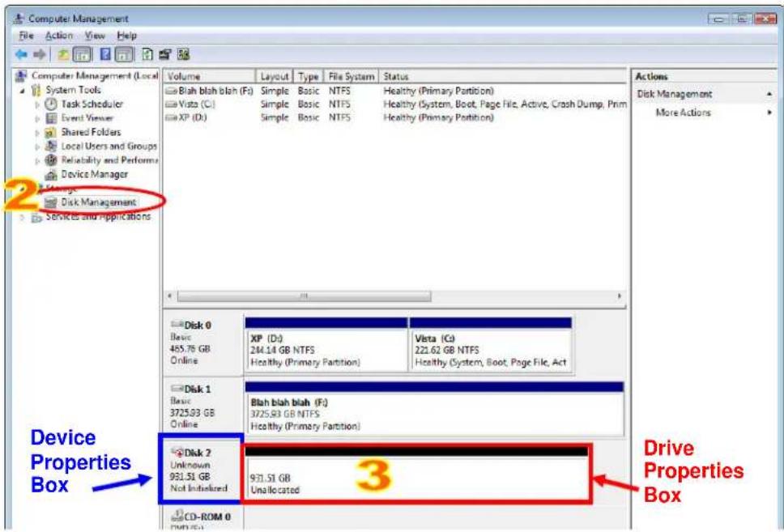Image resolution: width=784 pixels, height=532 pixels.
Task: Click the last toolbar icon with green squares
Action: (x=184, y=54)
